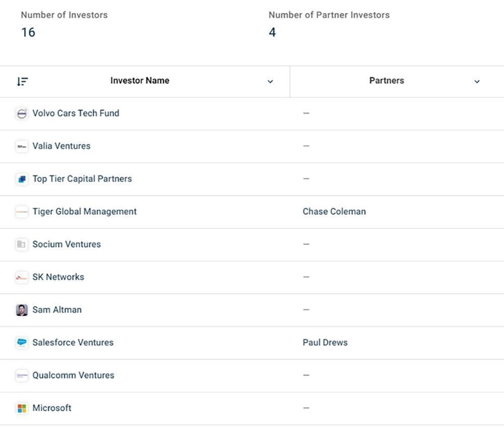This screenshot has height=429, width=504.
Task: Open partner Chase Coleman's profile
Action: (x=334, y=212)
